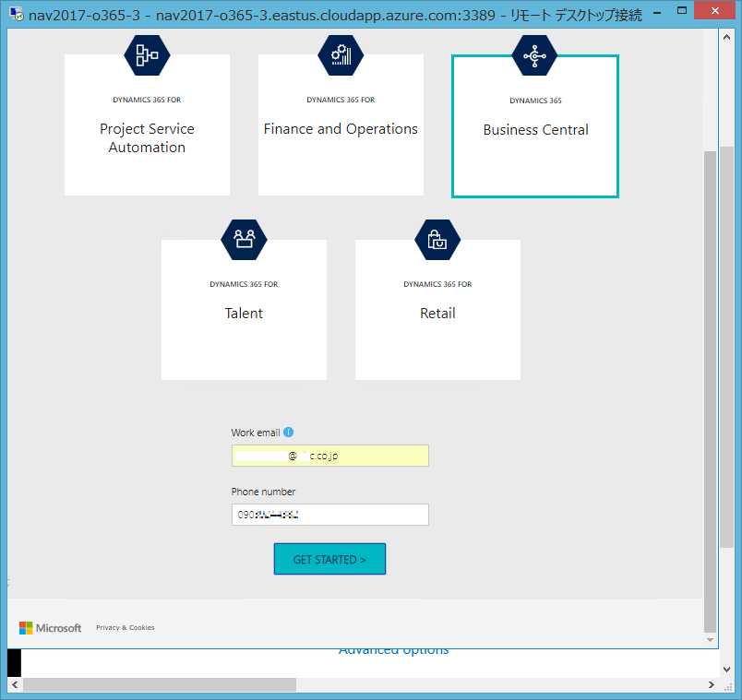742x700 pixels.
Task: Open the Privacy & Cookies link
Action: [126, 628]
